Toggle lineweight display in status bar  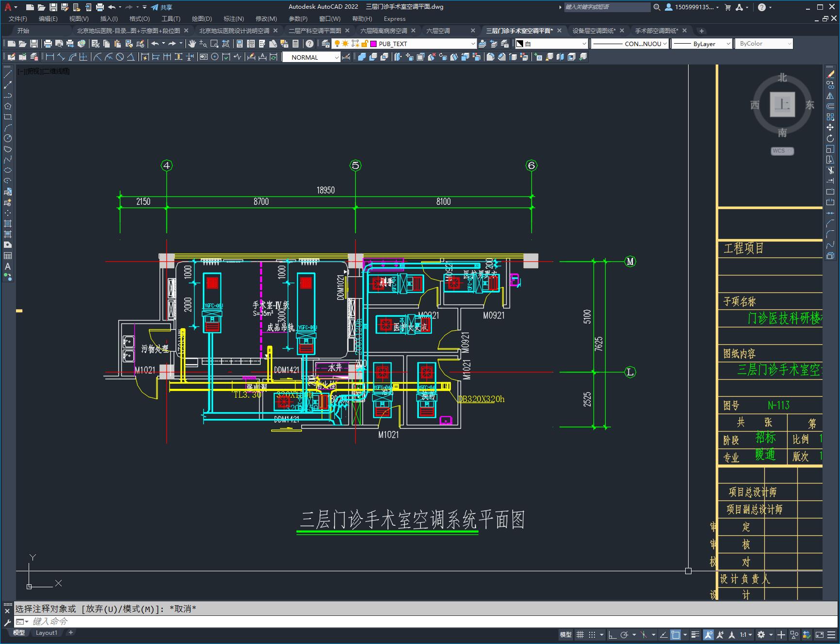pos(695,634)
